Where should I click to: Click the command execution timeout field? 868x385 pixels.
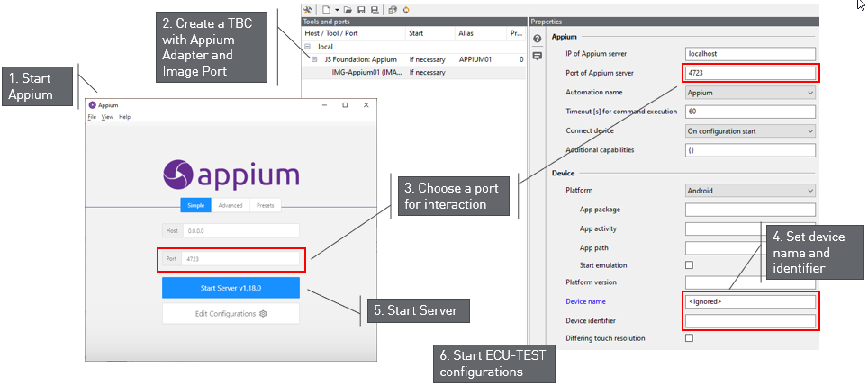pyautogui.click(x=750, y=112)
